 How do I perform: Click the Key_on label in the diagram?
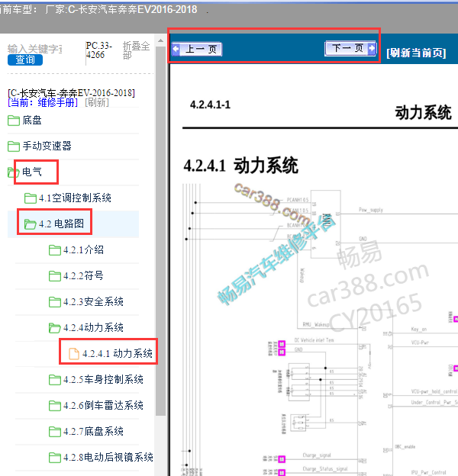point(418,329)
